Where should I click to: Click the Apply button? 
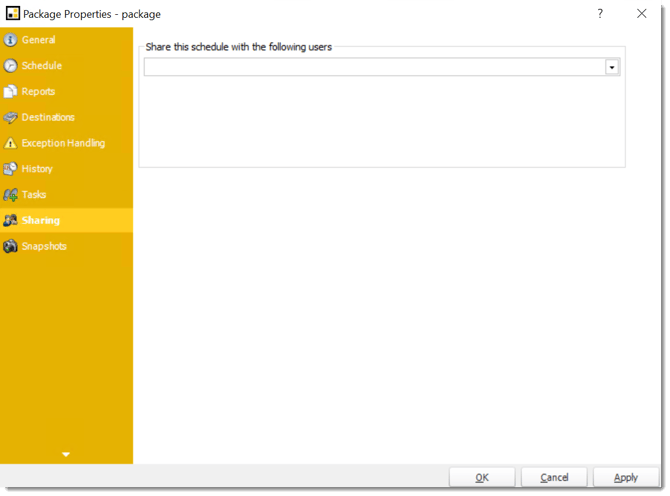click(626, 477)
